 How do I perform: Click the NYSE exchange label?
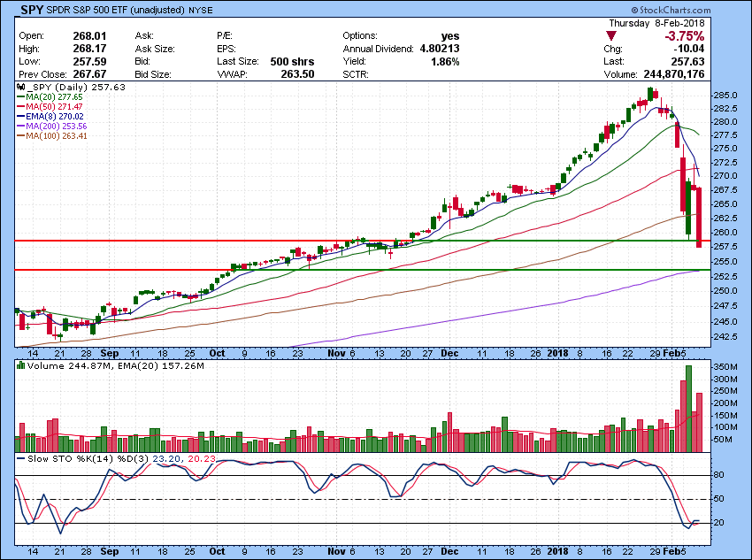[201, 10]
